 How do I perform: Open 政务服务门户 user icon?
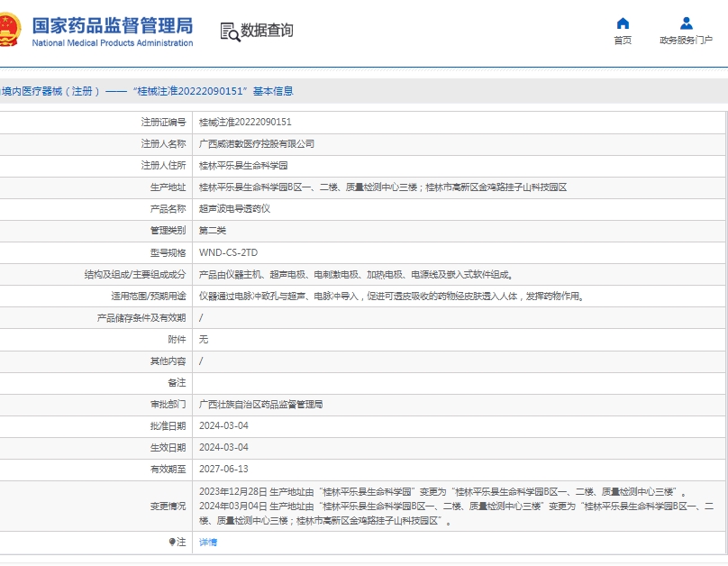pyautogui.click(x=687, y=23)
